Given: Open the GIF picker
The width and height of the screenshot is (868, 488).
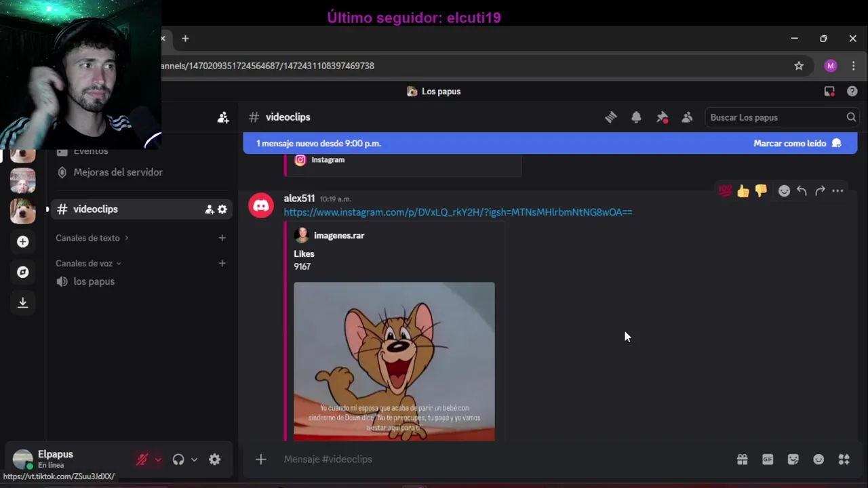Looking at the screenshot, I should [x=768, y=460].
